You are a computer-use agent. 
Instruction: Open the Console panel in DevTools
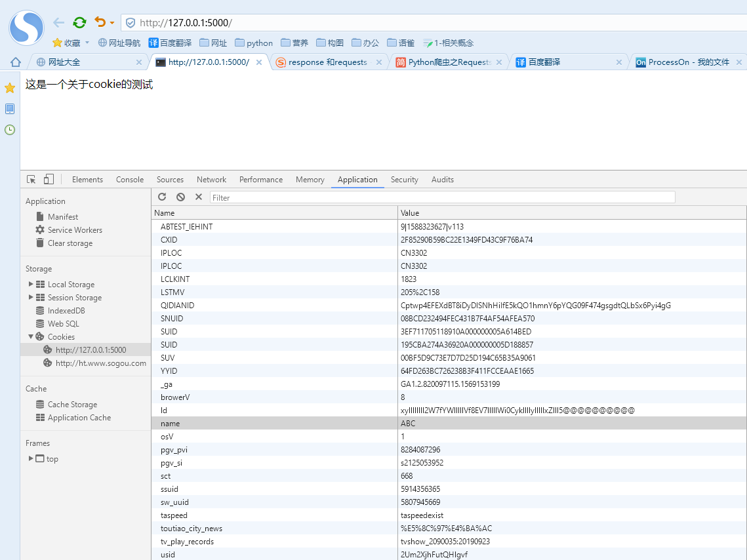coord(130,180)
